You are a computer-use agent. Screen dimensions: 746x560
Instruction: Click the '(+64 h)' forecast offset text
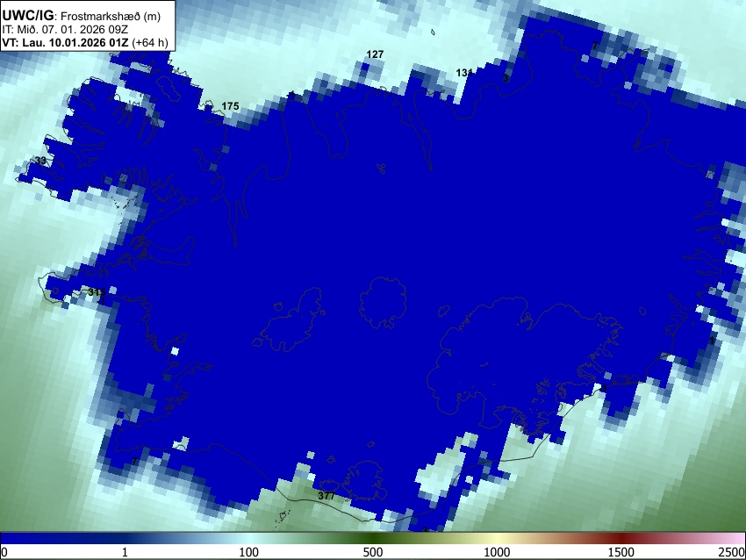coord(150,42)
